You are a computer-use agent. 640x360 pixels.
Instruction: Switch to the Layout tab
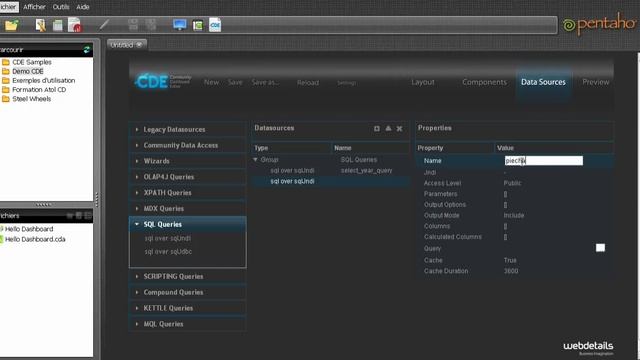423,82
